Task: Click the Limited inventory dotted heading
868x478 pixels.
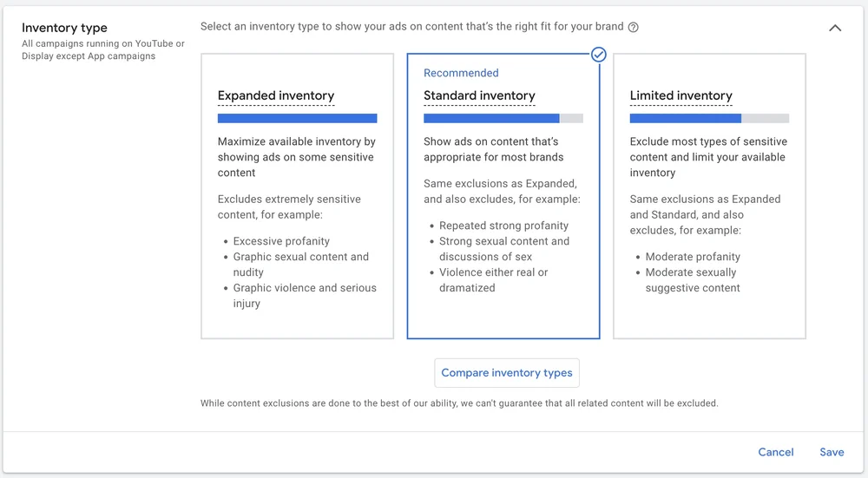Action: click(681, 95)
